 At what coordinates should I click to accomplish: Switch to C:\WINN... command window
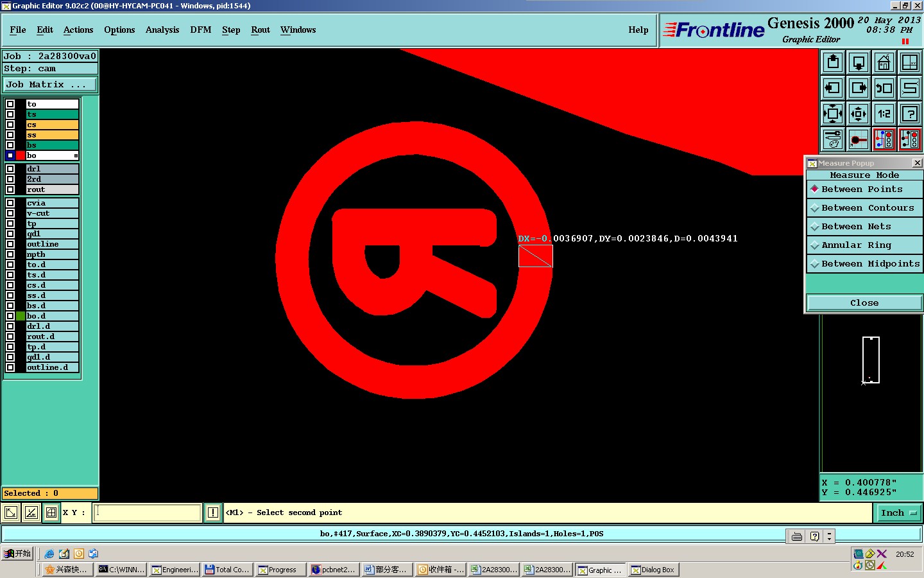point(121,570)
